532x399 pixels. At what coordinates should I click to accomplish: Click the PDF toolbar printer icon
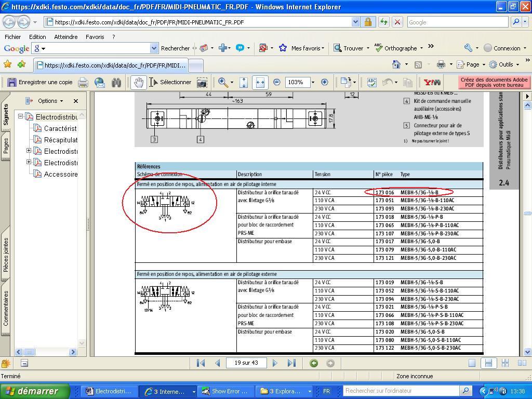click(x=84, y=83)
